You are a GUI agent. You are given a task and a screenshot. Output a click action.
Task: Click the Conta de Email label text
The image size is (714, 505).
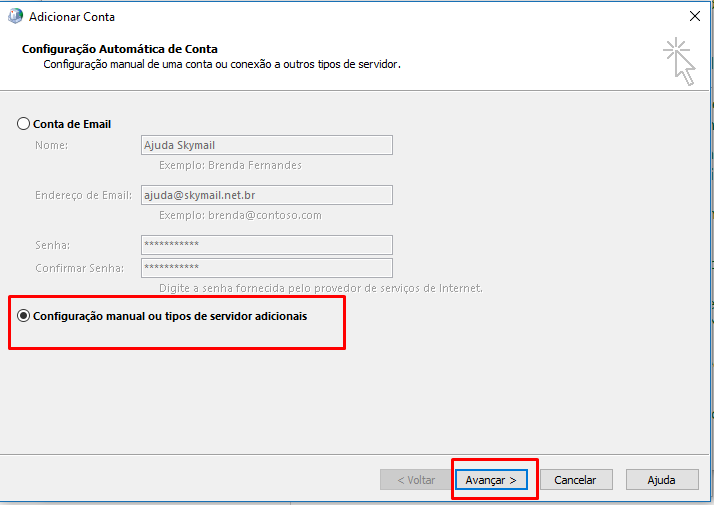[x=72, y=124]
